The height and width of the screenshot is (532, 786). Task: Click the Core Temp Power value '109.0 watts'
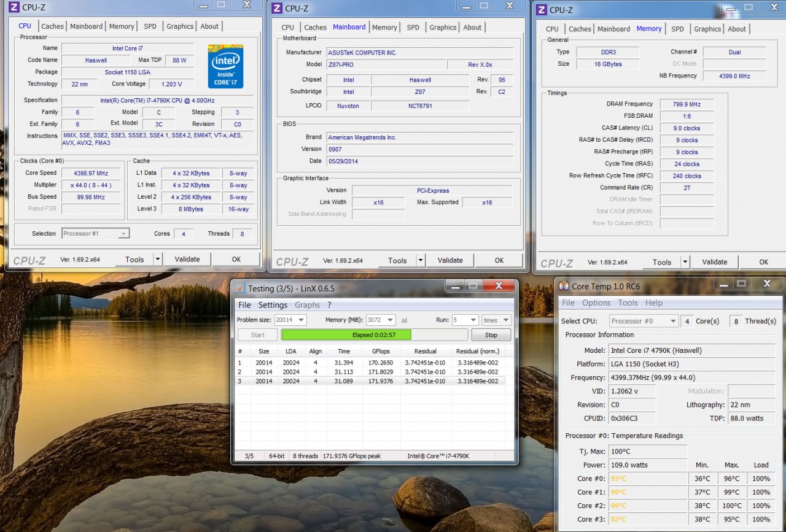pyautogui.click(x=647, y=465)
